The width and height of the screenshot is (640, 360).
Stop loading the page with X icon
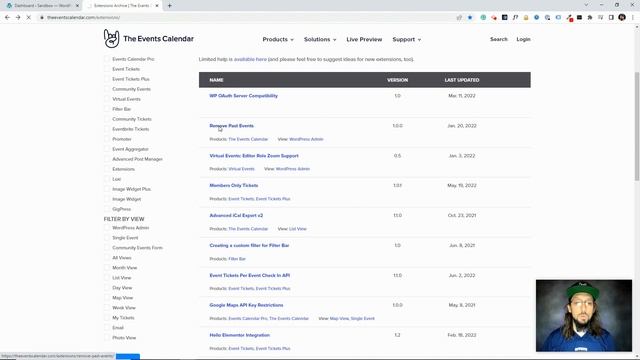coord(29,18)
